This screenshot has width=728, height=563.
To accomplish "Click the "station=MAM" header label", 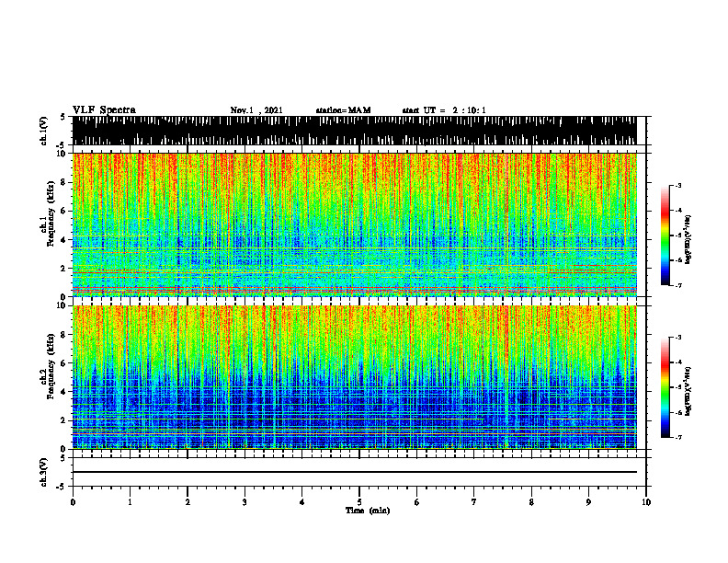I will click(x=343, y=110).
